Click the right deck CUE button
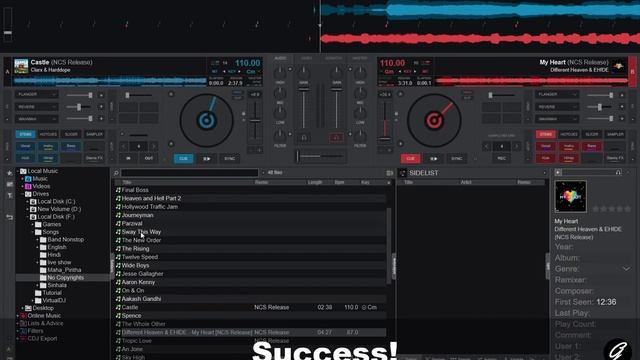640x360 pixels. [x=410, y=158]
